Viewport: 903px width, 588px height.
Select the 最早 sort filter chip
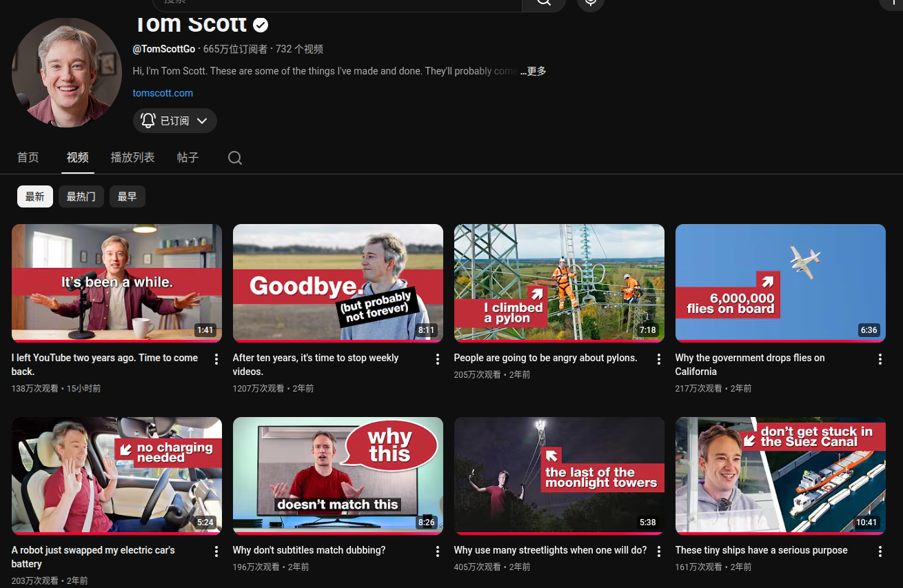[x=127, y=196]
